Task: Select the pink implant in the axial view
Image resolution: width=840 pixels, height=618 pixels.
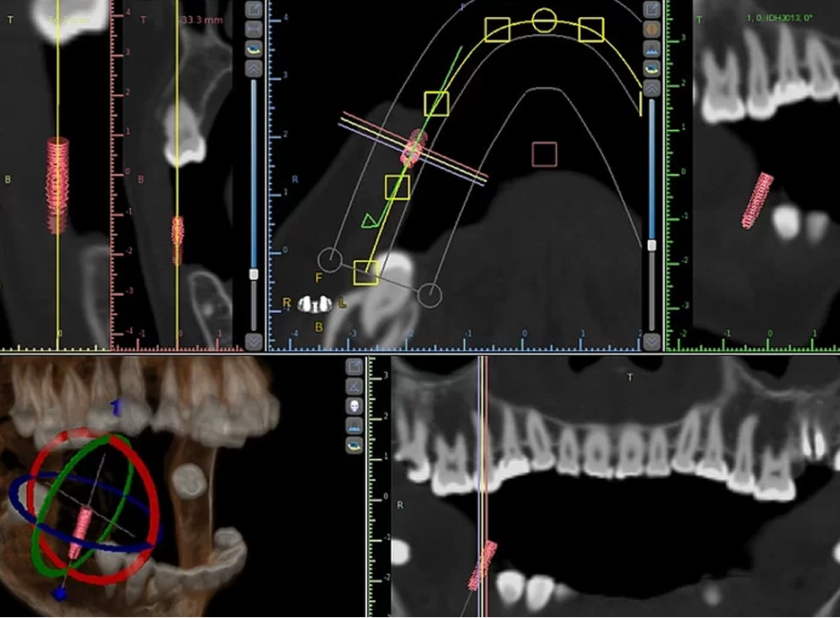Action: coord(414,148)
